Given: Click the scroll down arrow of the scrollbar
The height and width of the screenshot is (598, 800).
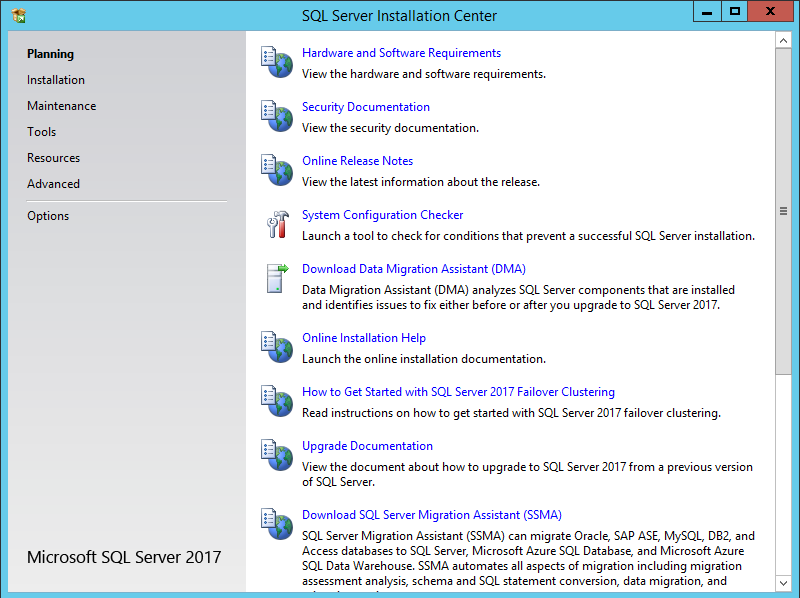Looking at the screenshot, I should pos(783,582).
